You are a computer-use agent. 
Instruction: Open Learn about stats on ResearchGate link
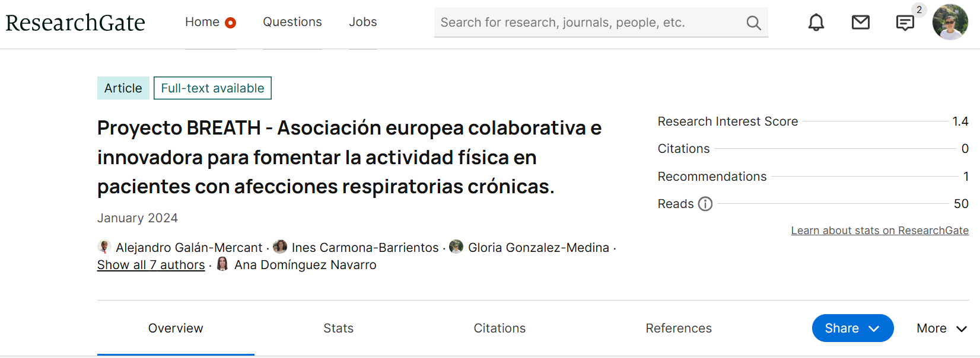click(x=879, y=231)
